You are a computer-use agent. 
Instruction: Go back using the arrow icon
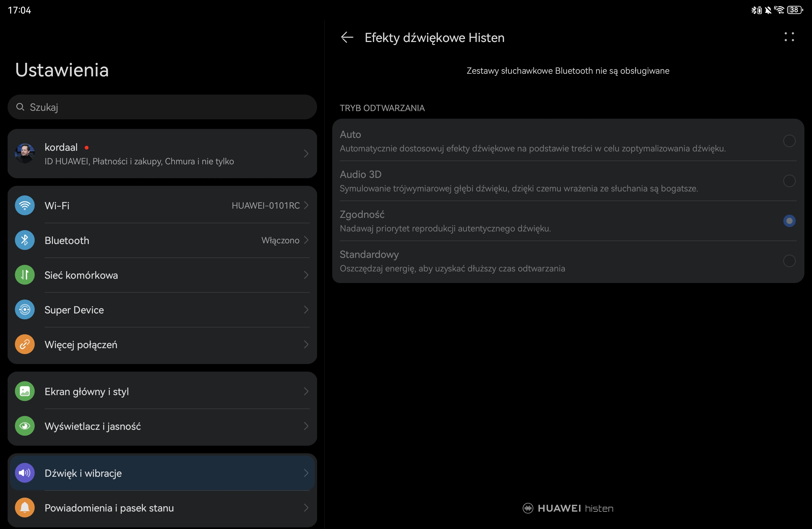click(347, 37)
